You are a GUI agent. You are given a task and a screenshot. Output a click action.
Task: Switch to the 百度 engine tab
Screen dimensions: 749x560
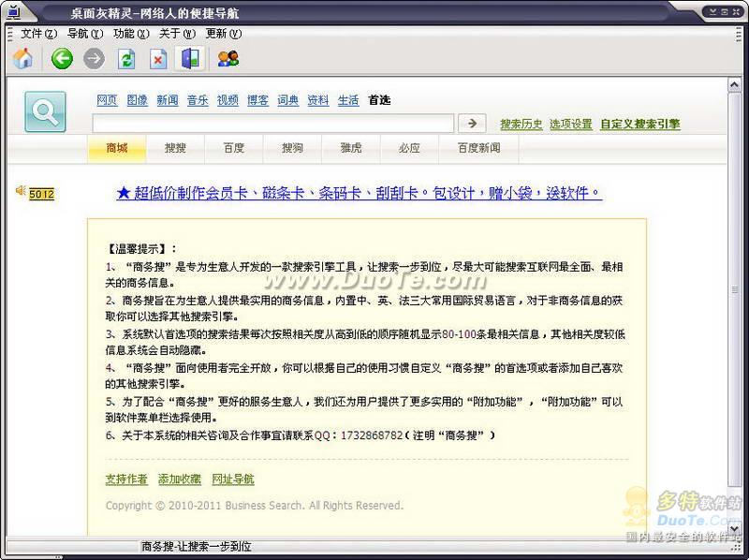pyautogui.click(x=234, y=148)
